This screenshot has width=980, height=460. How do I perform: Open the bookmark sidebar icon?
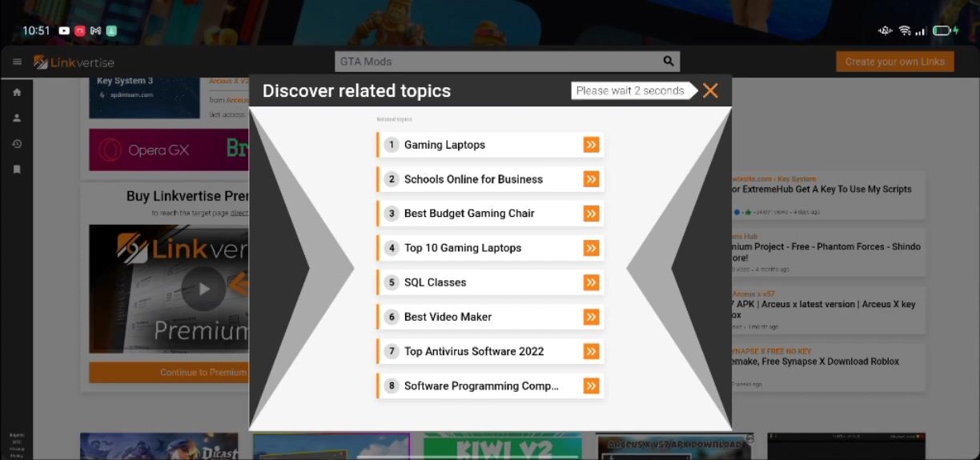(x=17, y=170)
